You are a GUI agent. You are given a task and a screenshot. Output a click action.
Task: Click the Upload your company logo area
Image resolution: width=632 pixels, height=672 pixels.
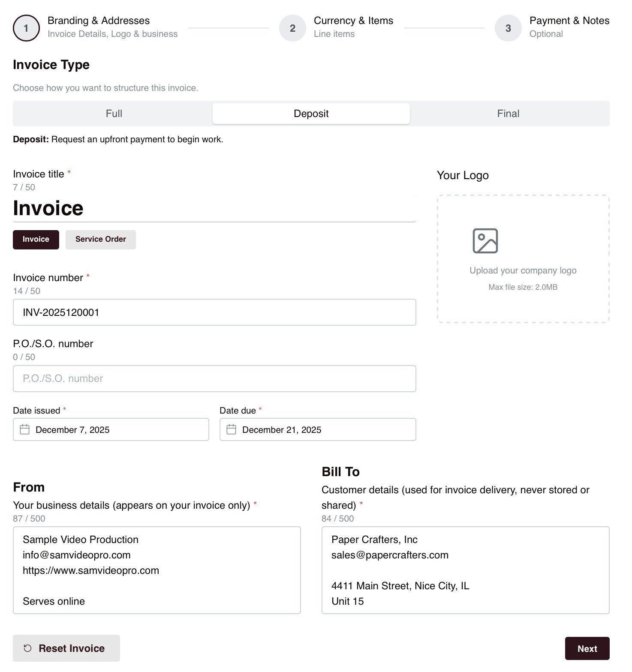coord(523,258)
